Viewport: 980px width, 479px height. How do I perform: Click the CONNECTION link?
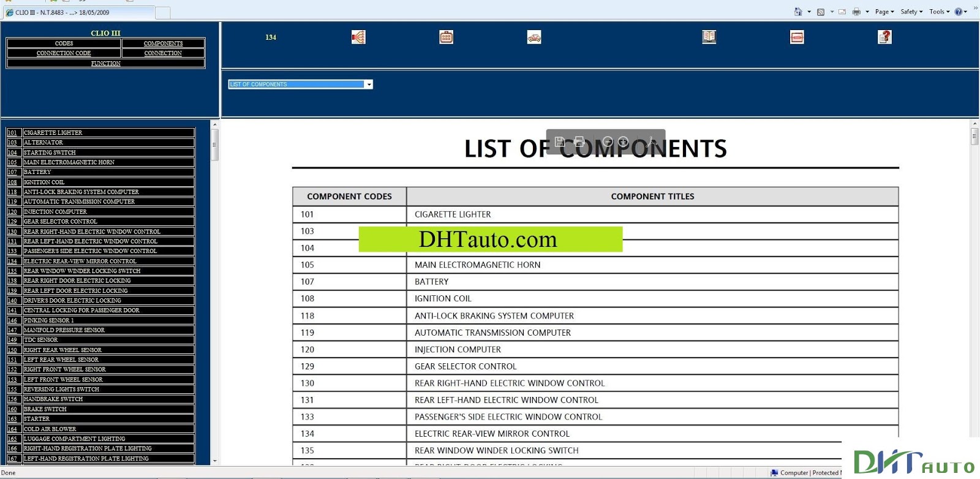pos(163,53)
